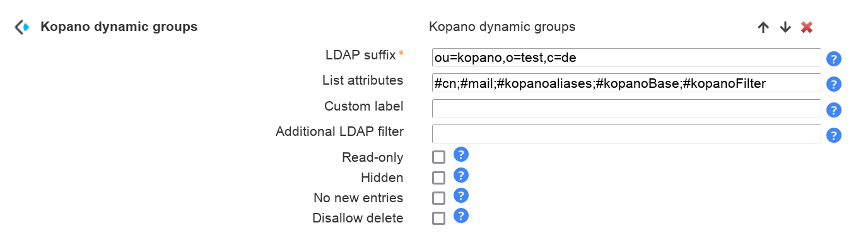
Task: Open help for Additional LDAP filter
Action: (834, 135)
